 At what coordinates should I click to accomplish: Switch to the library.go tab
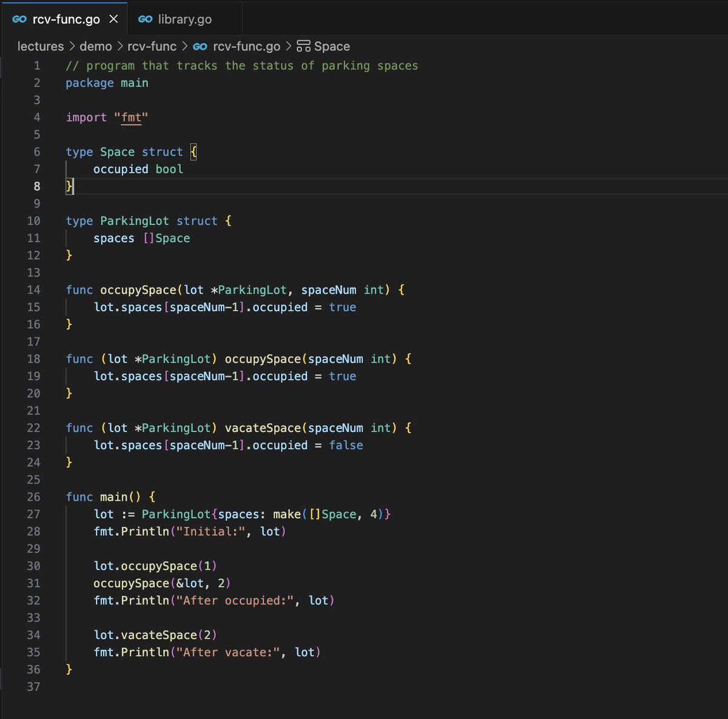point(184,19)
